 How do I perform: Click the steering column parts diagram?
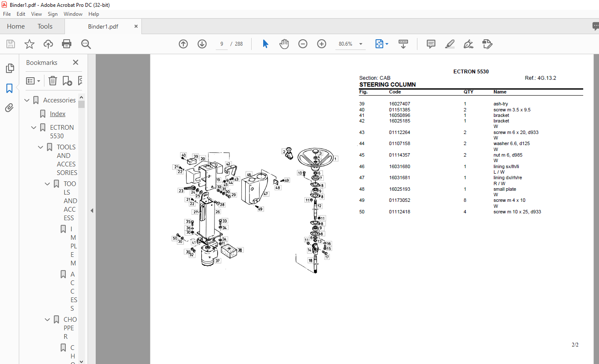click(255, 210)
